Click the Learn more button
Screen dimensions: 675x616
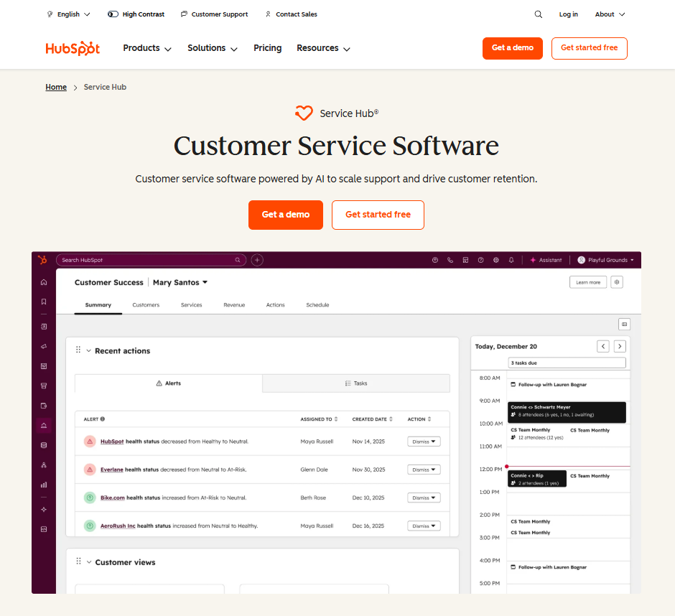[588, 282]
